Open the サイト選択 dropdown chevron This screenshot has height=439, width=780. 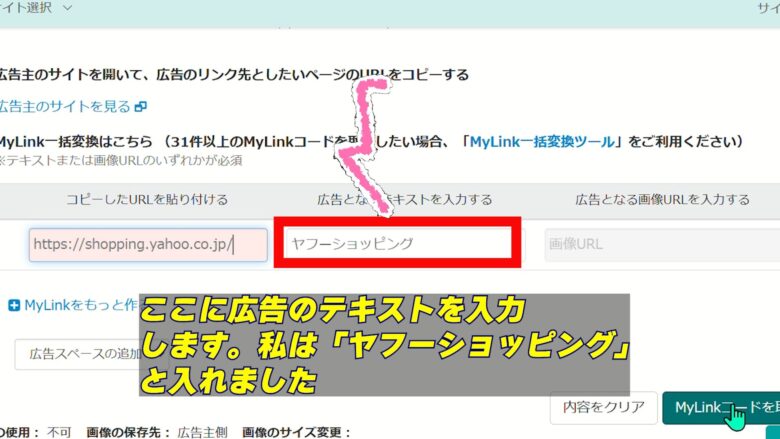coord(67,8)
